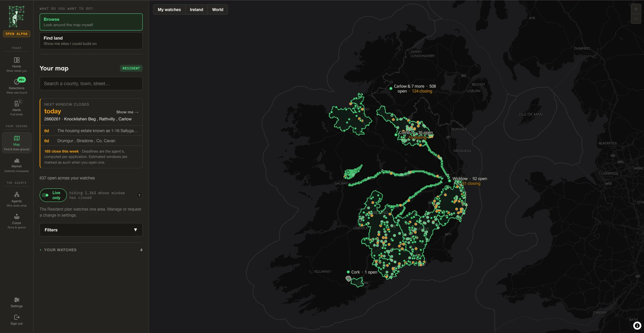Select the Browse option
The height and width of the screenshot is (333, 644).
(91, 22)
